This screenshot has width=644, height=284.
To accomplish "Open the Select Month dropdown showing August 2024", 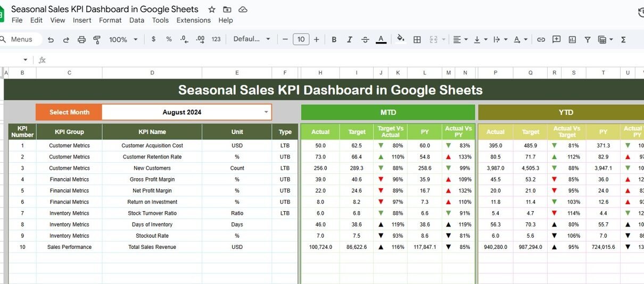I will point(266,112).
